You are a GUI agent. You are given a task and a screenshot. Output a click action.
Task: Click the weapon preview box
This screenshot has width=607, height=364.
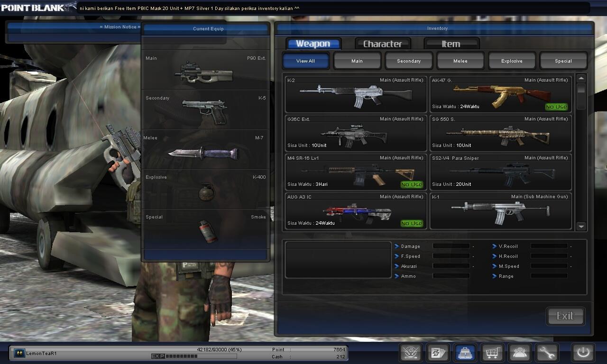(x=338, y=259)
